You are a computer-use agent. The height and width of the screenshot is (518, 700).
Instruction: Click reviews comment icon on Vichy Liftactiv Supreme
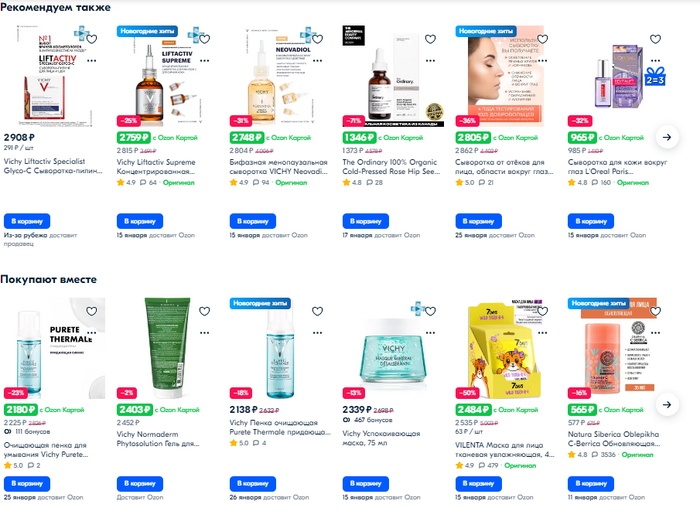click(x=143, y=183)
